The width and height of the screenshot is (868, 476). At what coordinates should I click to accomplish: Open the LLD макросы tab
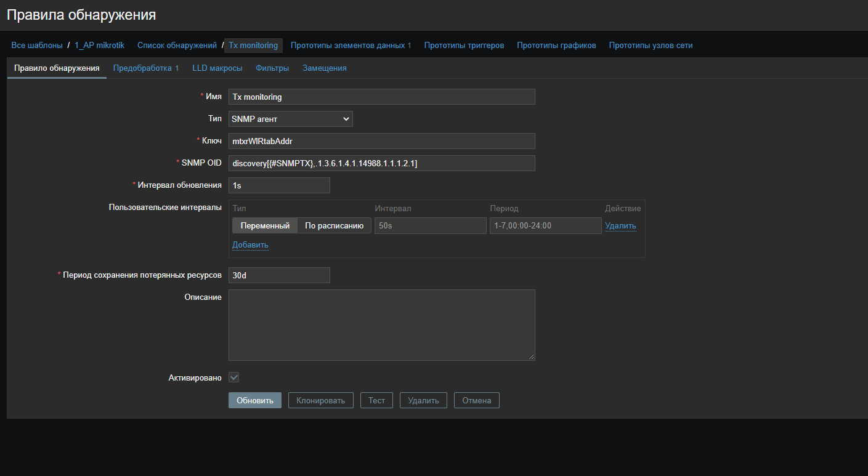(x=217, y=68)
